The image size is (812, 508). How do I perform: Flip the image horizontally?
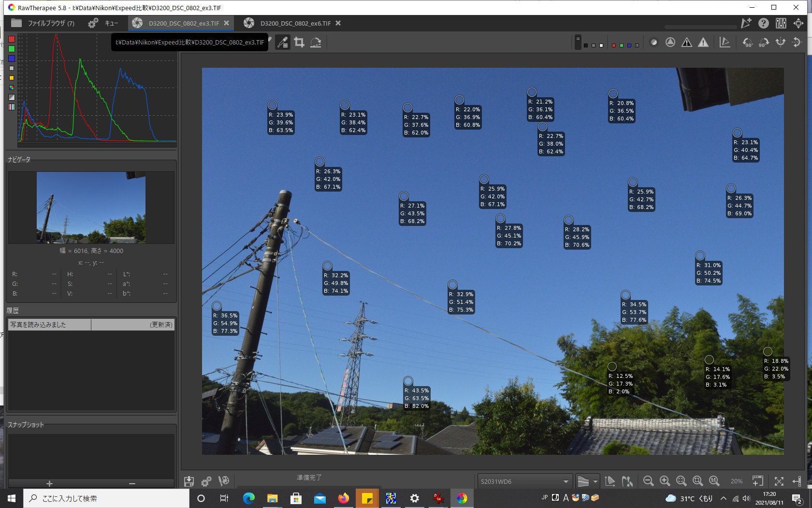(x=781, y=43)
